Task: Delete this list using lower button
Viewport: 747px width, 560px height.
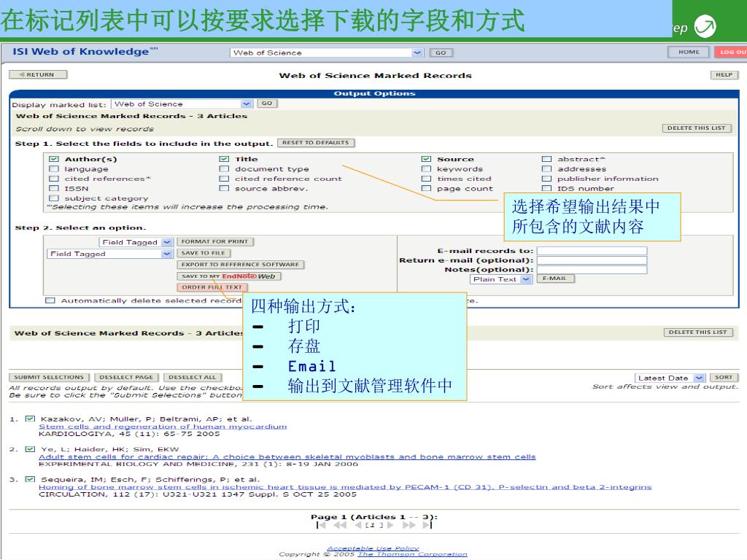Action: tap(698, 332)
